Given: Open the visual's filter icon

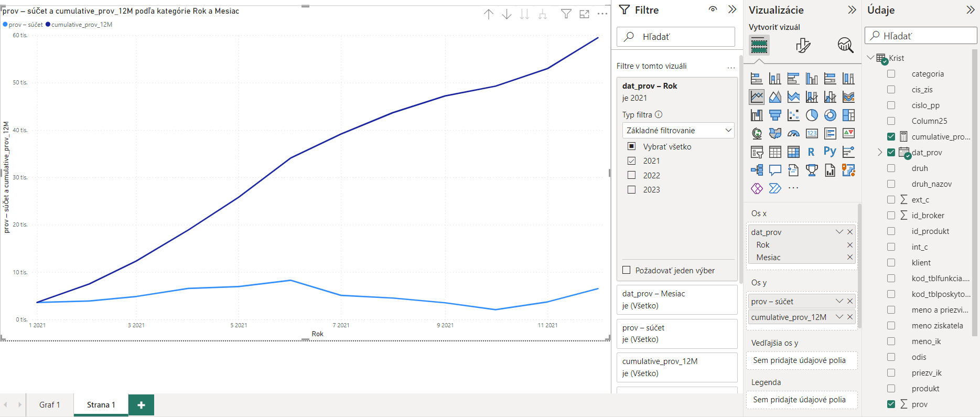Looking at the screenshot, I should [566, 14].
